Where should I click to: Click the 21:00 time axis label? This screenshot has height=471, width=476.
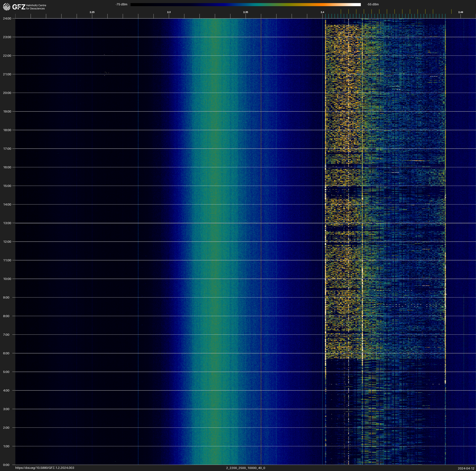7,74
